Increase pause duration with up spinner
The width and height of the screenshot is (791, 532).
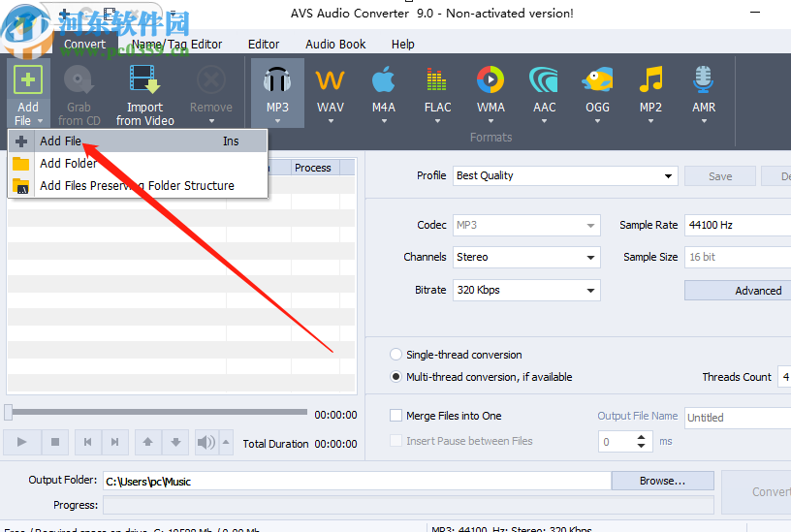coord(641,437)
